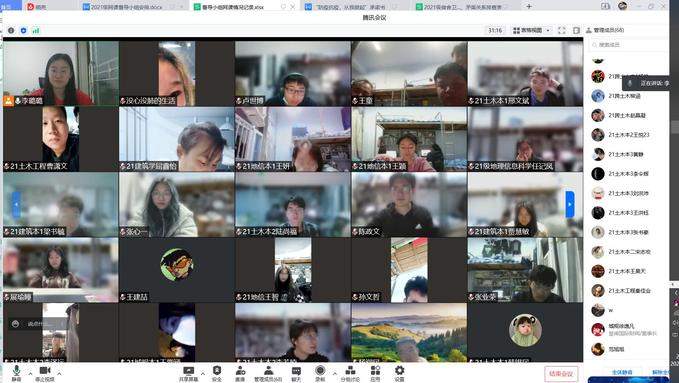The width and height of the screenshot is (679, 383).
Task: Select the 李璐璐 host video tile
Action: [61, 73]
